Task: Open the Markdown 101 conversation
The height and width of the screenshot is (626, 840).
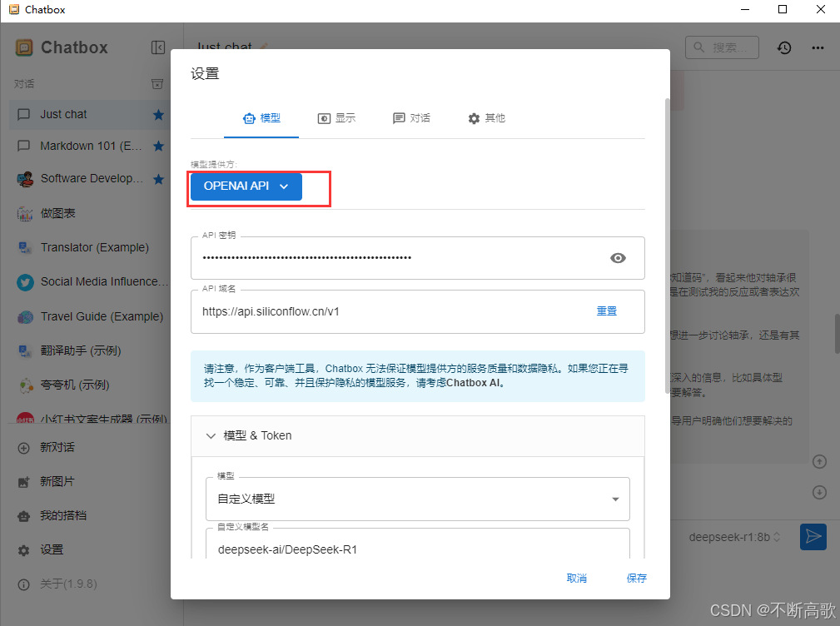Action: pos(89,146)
